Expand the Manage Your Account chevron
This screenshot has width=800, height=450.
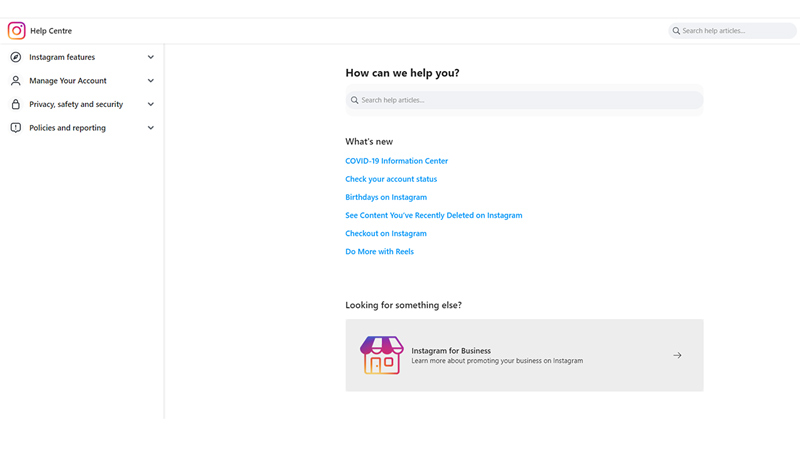click(151, 81)
